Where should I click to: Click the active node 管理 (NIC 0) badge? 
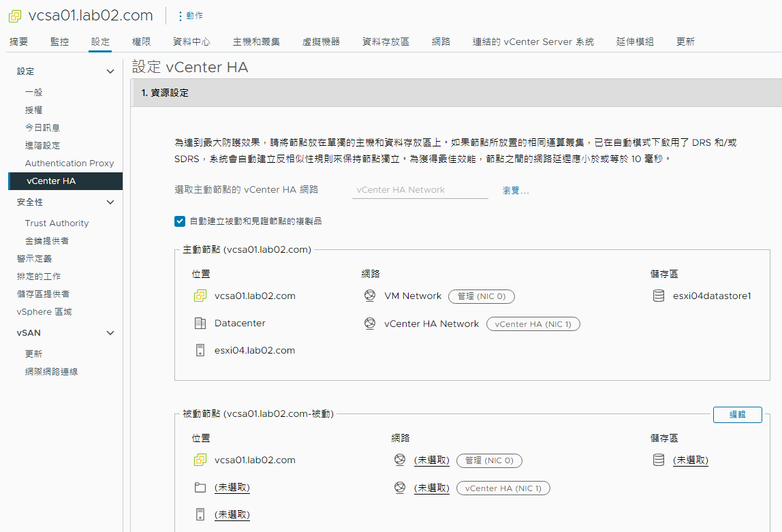(x=482, y=296)
